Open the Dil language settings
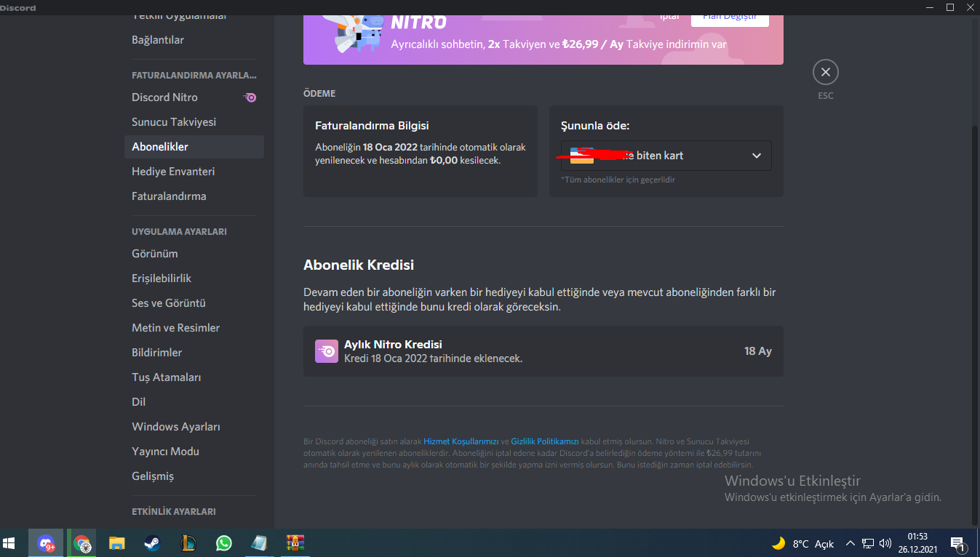This screenshot has height=557, width=980. (194, 402)
